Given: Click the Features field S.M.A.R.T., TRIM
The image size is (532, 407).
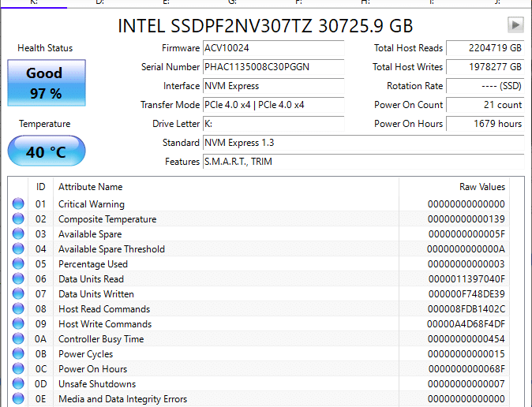Looking at the screenshot, I should [x=363, y=162].
